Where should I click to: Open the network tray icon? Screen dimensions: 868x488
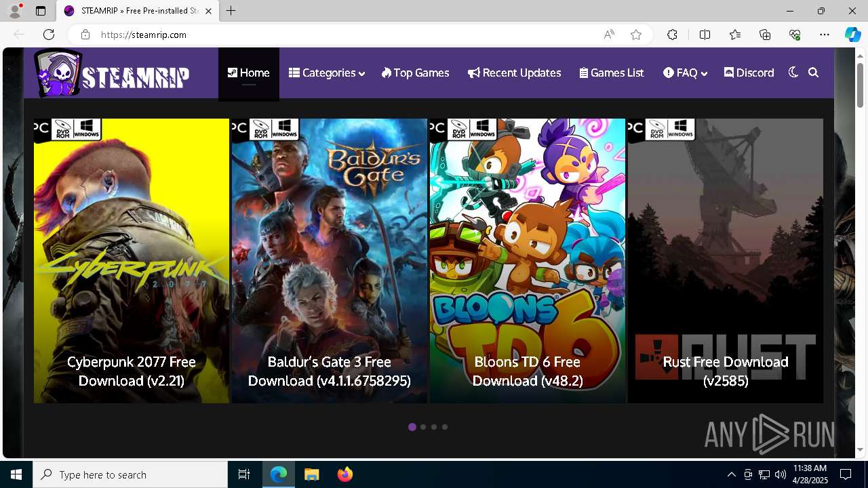[764, 474]
